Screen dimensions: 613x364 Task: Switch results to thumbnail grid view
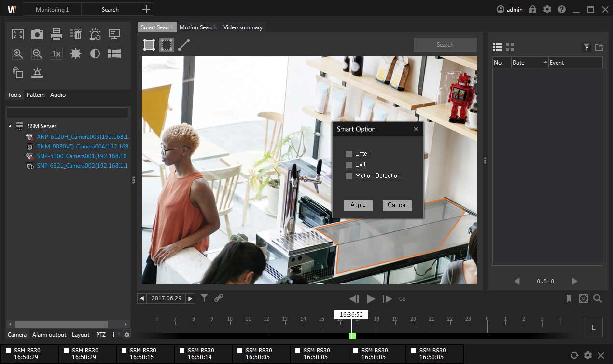point(510,47)
